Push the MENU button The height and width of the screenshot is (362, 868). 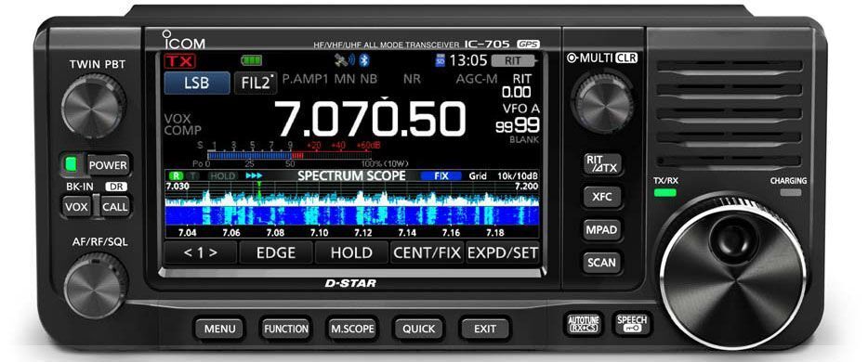(x=219, y=329)
